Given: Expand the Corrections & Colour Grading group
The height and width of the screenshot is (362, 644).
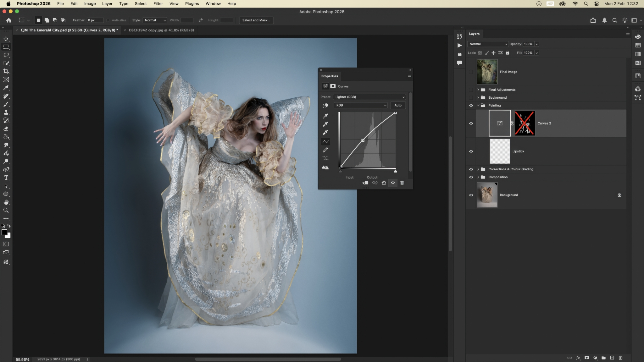Looking at the screenshot, I should pos(478,169).
